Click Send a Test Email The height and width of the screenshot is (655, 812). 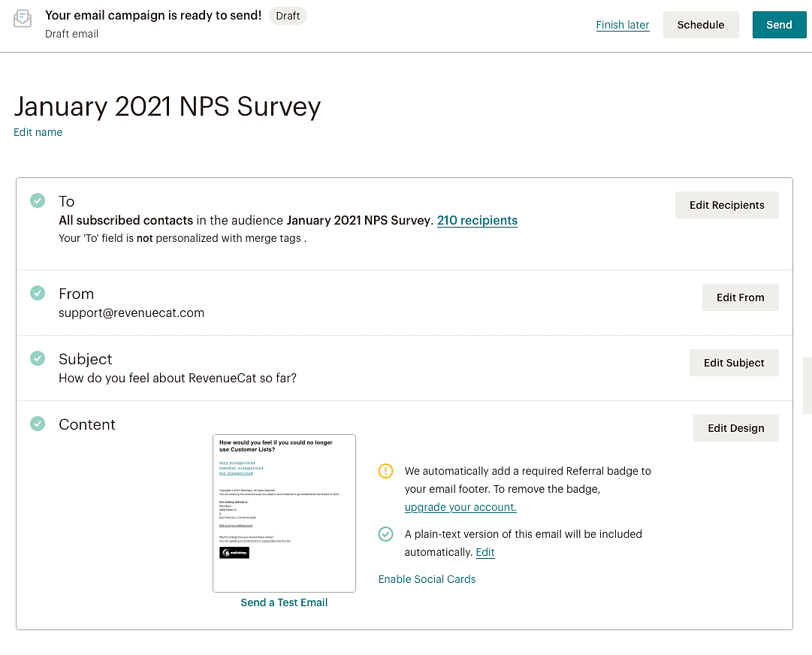coord(284,602)
